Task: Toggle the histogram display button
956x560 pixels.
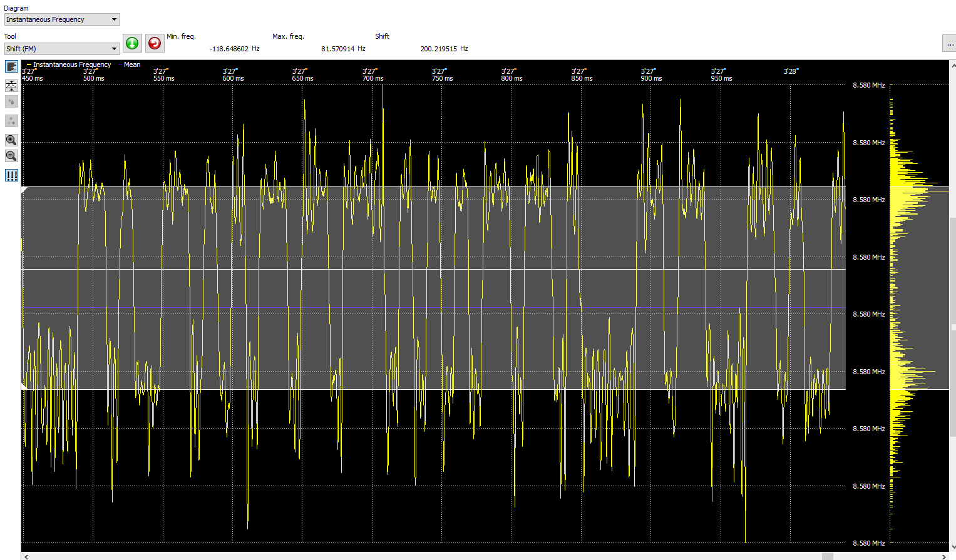Action: [11, 66]
